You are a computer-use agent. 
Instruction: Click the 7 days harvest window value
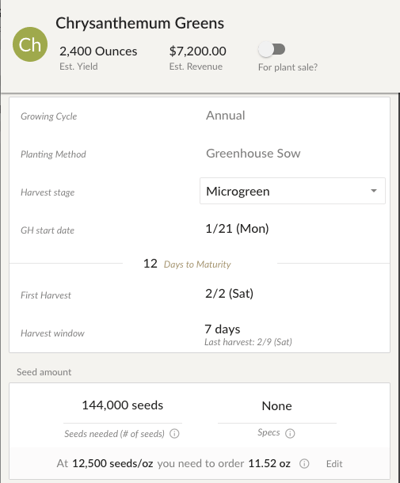(x=222, y=329)
